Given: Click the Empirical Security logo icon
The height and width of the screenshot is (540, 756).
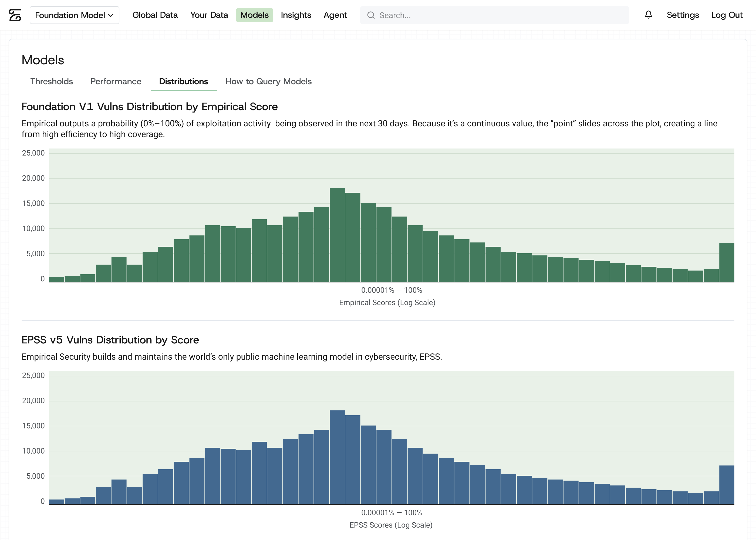Looking at the screenshot, I should (15, 15).
